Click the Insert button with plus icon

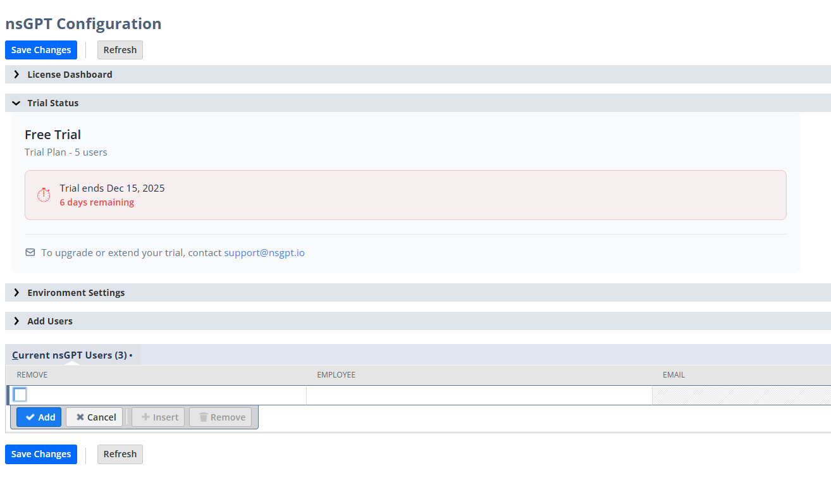pyautogui.click(x=159, y=417)
